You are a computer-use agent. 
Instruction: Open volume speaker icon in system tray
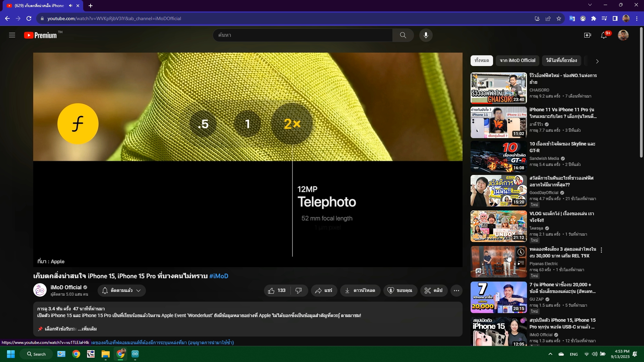click(x=594, y=354)
